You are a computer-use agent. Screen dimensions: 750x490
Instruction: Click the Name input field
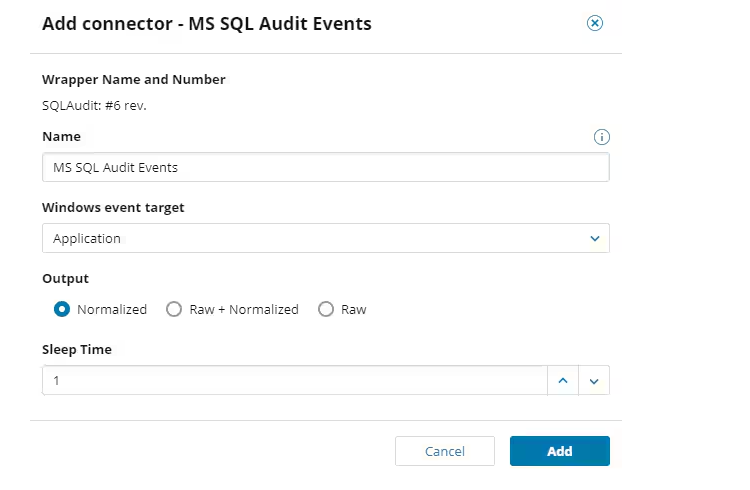(x=326, y=167)
